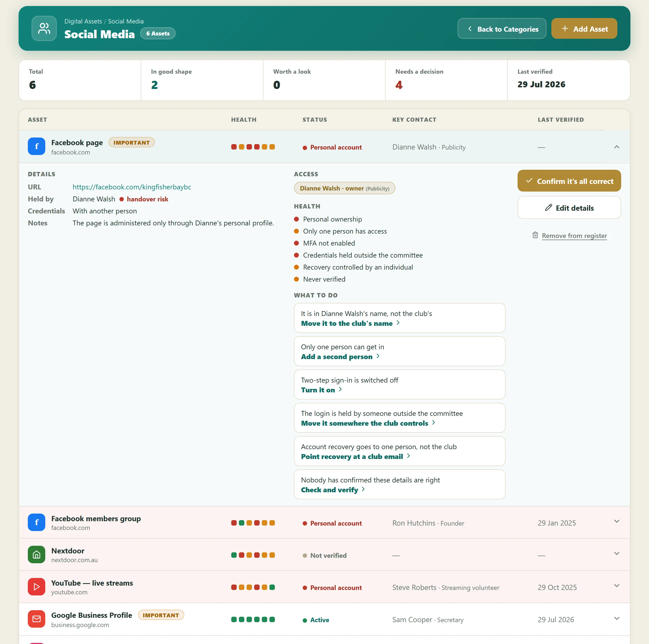Open the kingfisherbaybc Facebook URL

132,187
